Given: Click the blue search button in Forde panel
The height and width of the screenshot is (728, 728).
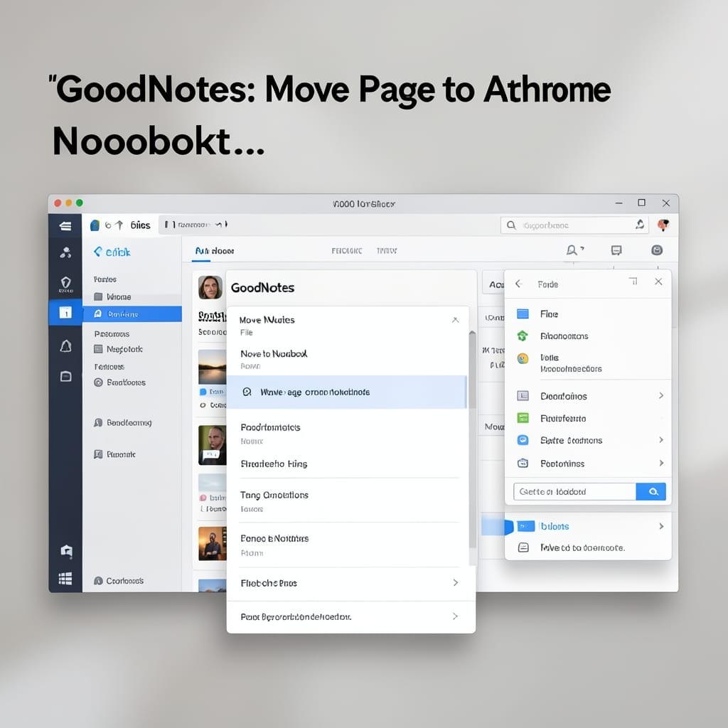Looking at the screenshot, I should tap(651, 492).
